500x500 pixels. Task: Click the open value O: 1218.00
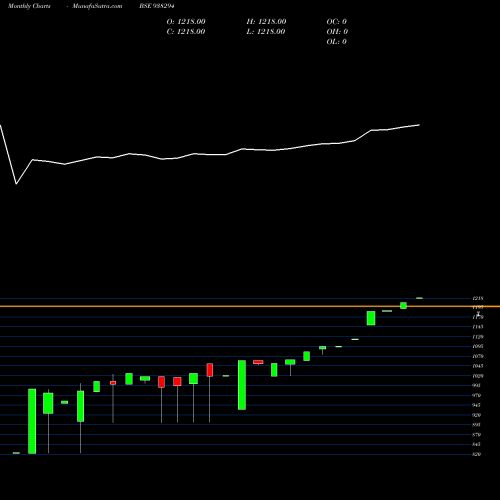point(186,22)
